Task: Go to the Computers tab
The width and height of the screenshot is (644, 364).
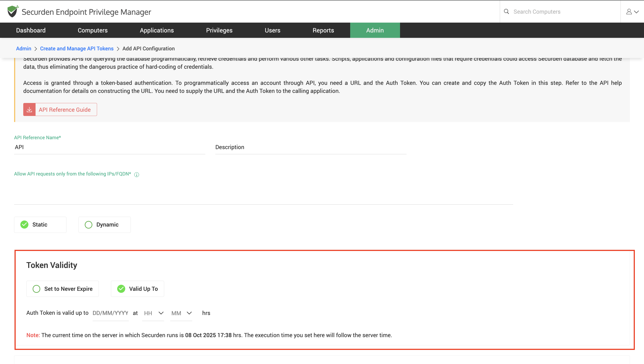Action: [93, 30]
